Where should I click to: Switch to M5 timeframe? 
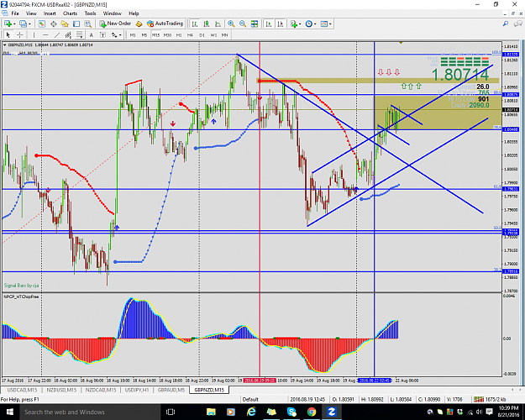click(x=144, y=34)
